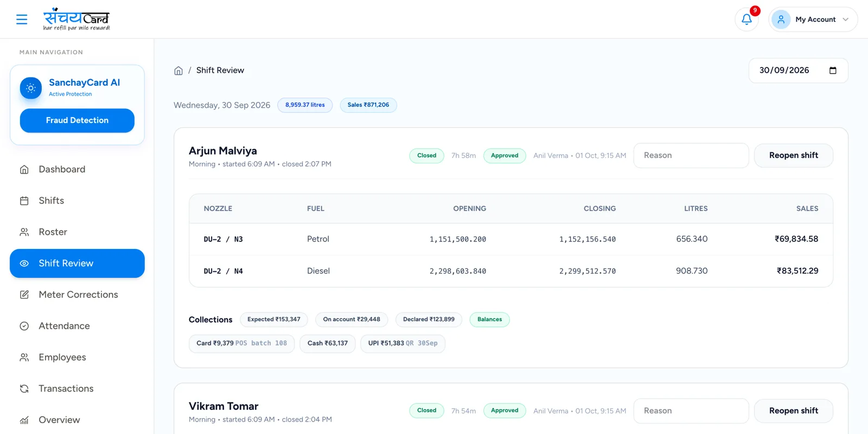The width and height of the screenshot is (868, 434).
Task: Open Meter Corrections label
Action: pyautogui.click(x=78, y=295)
